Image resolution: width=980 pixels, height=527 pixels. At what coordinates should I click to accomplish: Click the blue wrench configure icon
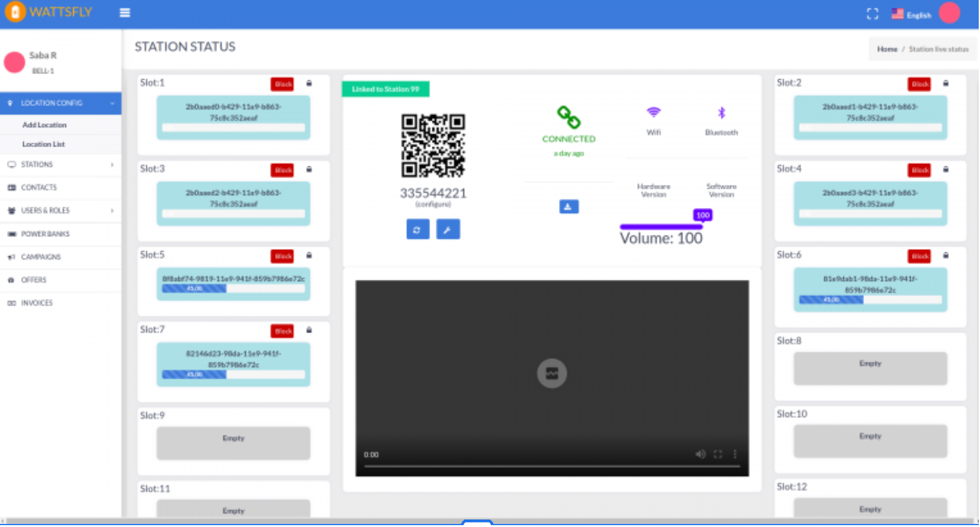[x=448, y=230]
